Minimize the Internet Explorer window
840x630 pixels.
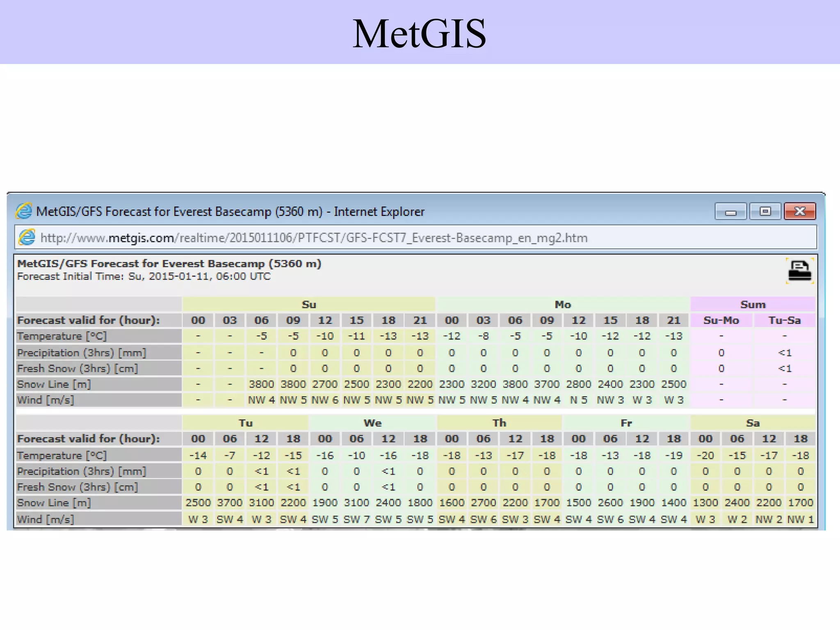(730, 211)
